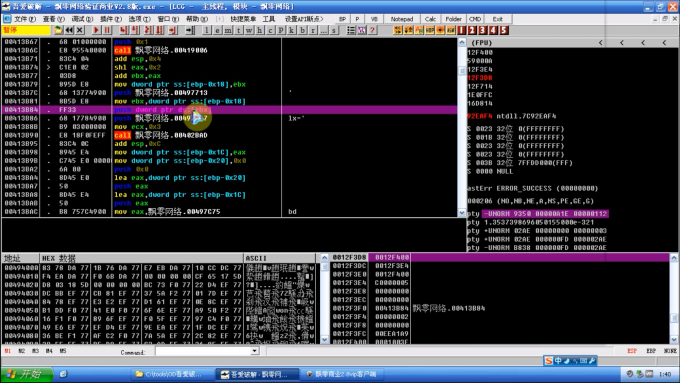
Task: Click the Trace Over toolbar icon
Action: pos(159,30)
